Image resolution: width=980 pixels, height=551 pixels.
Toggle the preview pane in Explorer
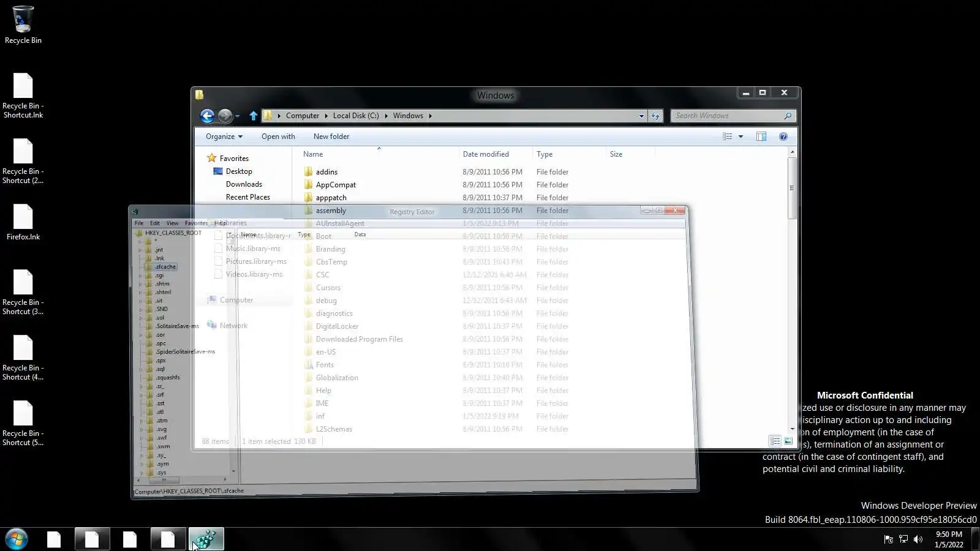click(x=761, y=137)
